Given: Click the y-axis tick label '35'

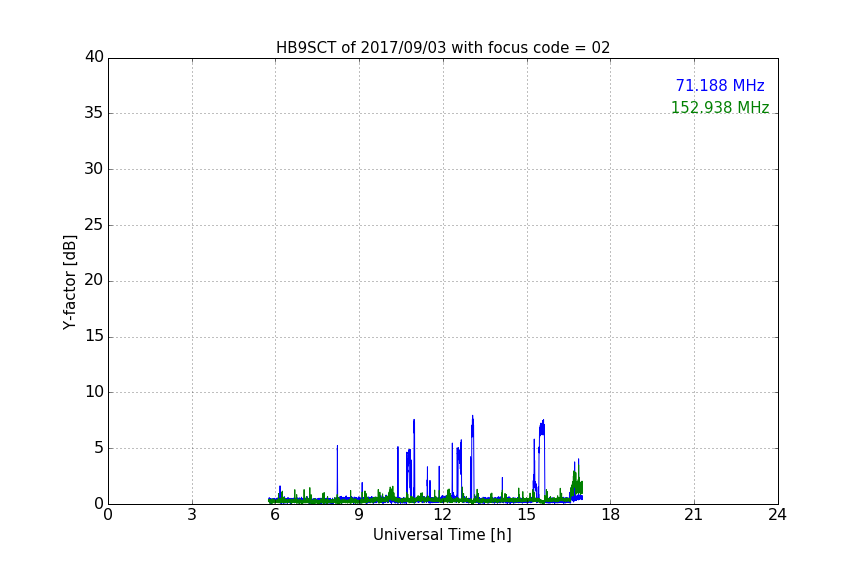Looking at the screenshot, I should point(94,113).
